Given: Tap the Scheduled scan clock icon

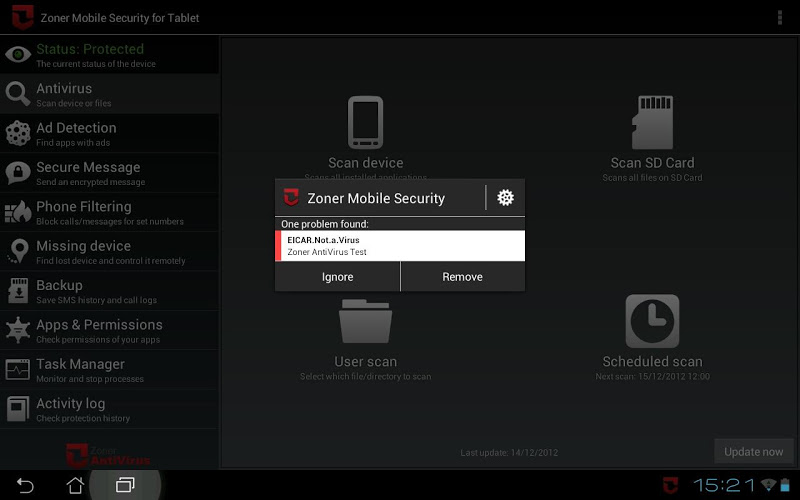Looking at the screenshot, I should coord(652,321).
